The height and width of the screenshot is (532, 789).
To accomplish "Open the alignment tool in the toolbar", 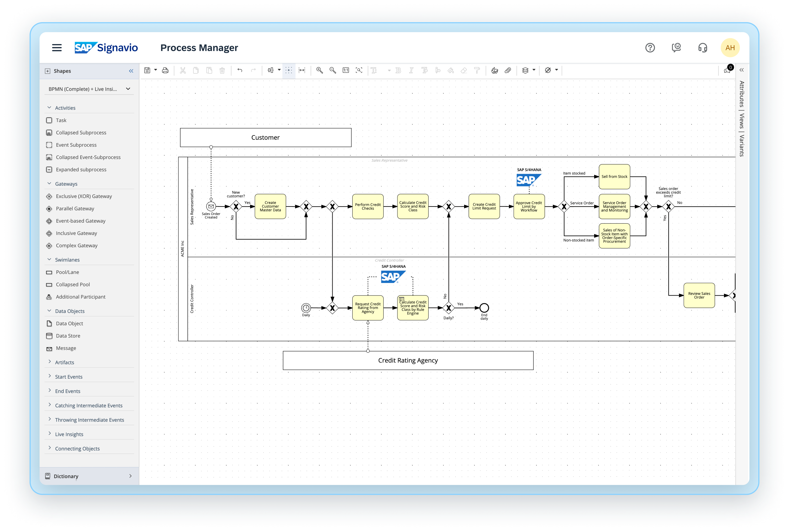I will coord(271,70).
